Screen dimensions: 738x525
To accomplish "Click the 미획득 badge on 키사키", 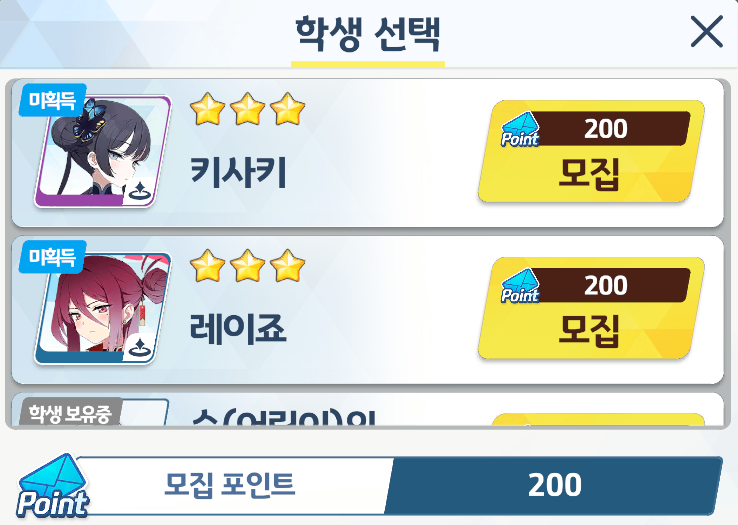I will (52, 100).
